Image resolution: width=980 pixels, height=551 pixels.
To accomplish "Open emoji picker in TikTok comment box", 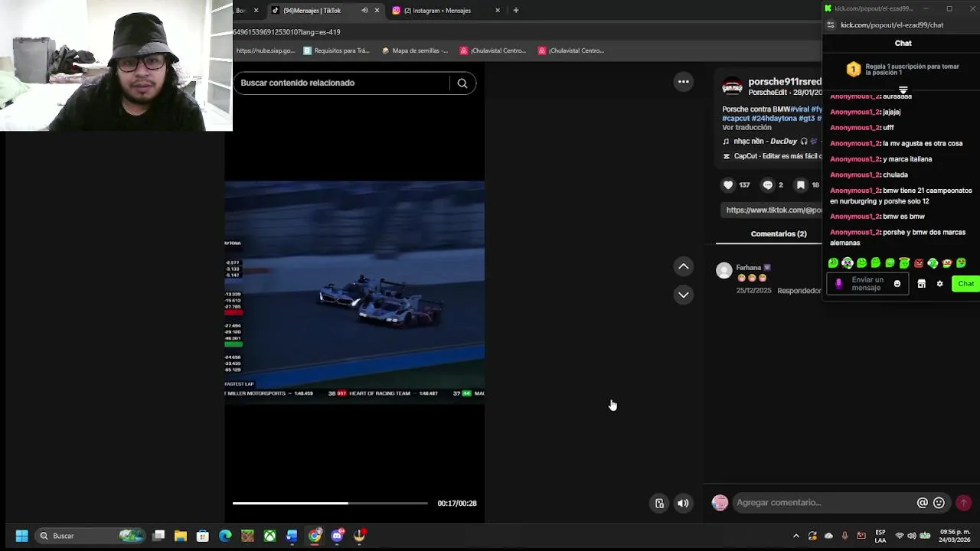I will [x=939, y=503].
